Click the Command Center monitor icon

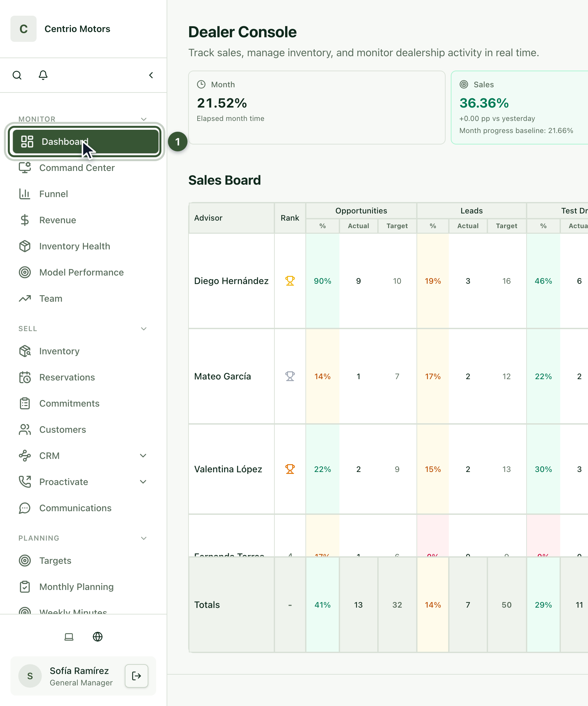[x=25, y=167]
